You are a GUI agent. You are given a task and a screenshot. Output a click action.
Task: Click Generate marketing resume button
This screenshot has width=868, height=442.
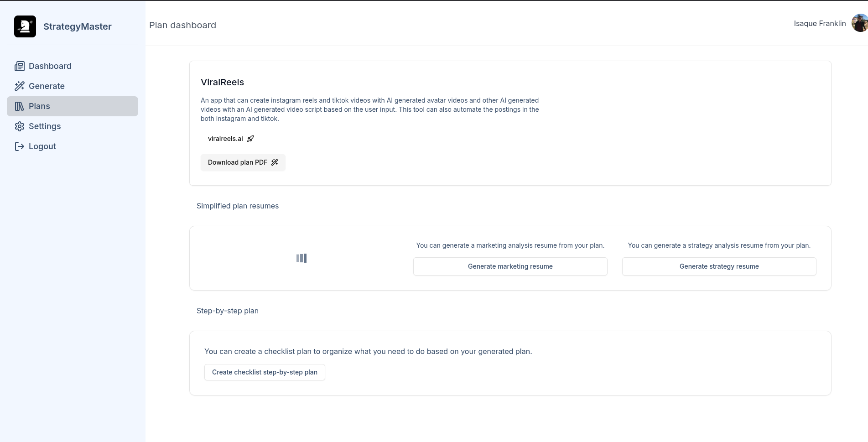pos(510,266)
